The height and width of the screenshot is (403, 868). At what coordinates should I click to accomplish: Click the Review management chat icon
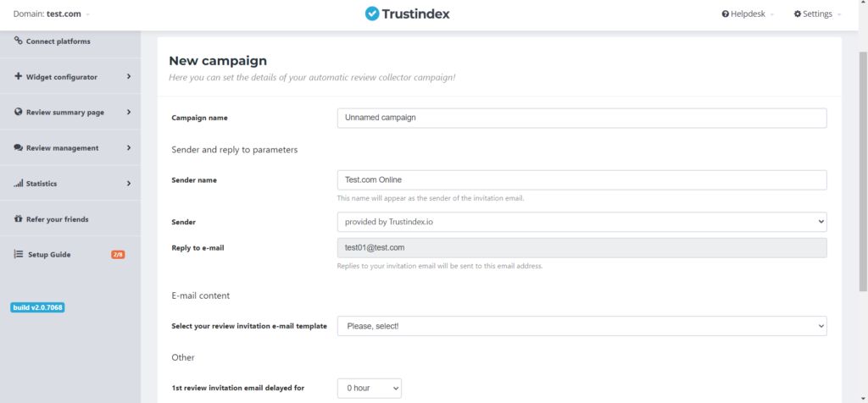pyautogui.click(x=19, y=147)
